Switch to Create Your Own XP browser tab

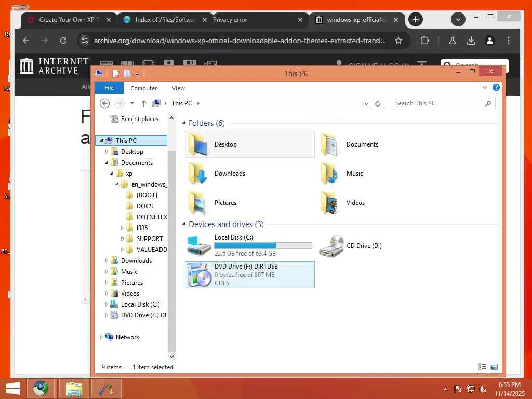pyautogui.click(x=69, y=20)
